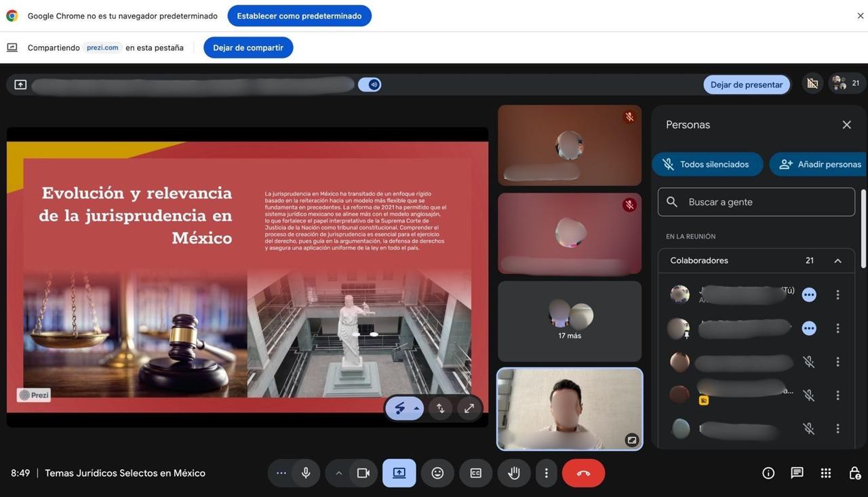The width and height of the screenshot is (868, 497).
Task: Open more options for first collaborator
Action: click(x=837, y=294)
